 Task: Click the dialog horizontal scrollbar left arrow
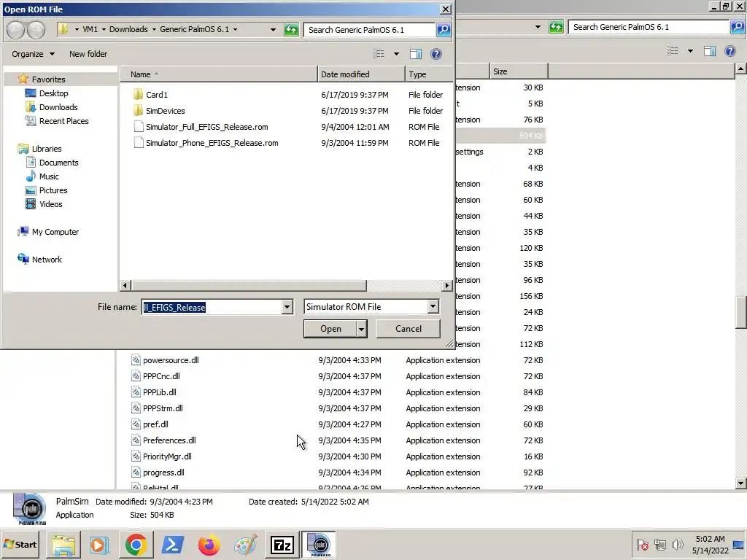tap(125, 286)
